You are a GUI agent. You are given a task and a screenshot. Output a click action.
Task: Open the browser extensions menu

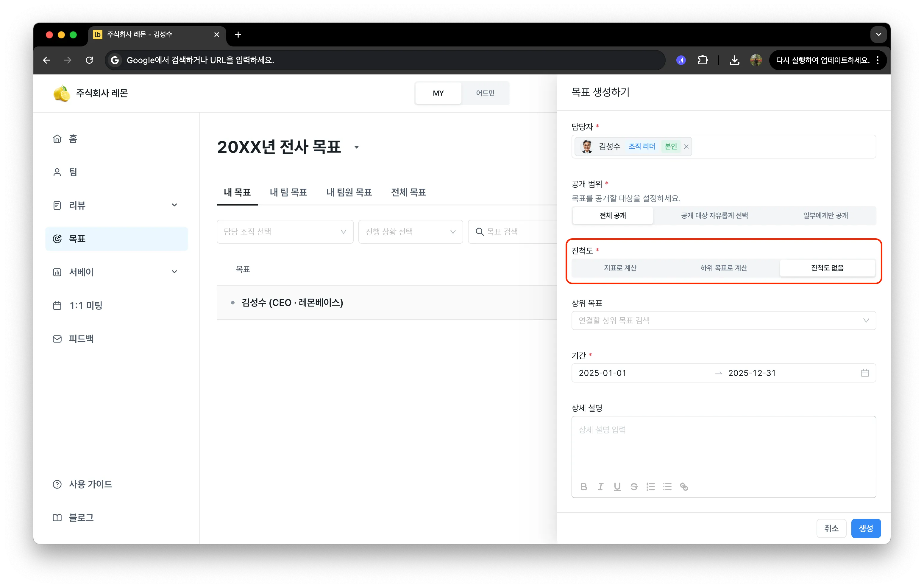(703, 60)
